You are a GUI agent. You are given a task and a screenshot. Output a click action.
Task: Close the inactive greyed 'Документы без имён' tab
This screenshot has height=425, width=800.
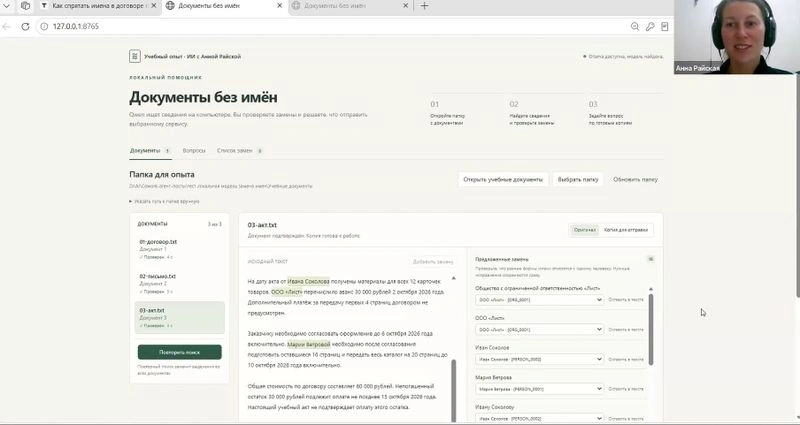406,6
